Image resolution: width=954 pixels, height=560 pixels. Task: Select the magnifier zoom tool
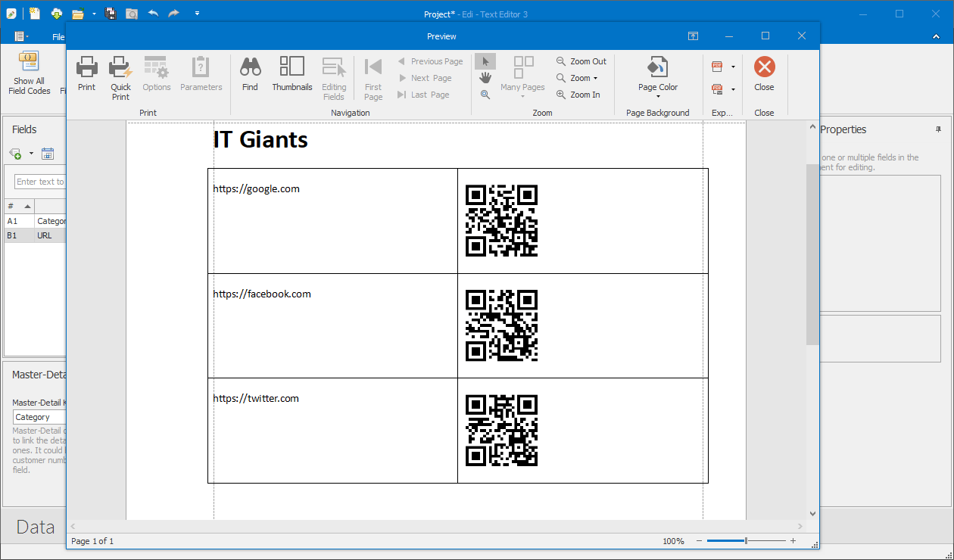[485, 94]
